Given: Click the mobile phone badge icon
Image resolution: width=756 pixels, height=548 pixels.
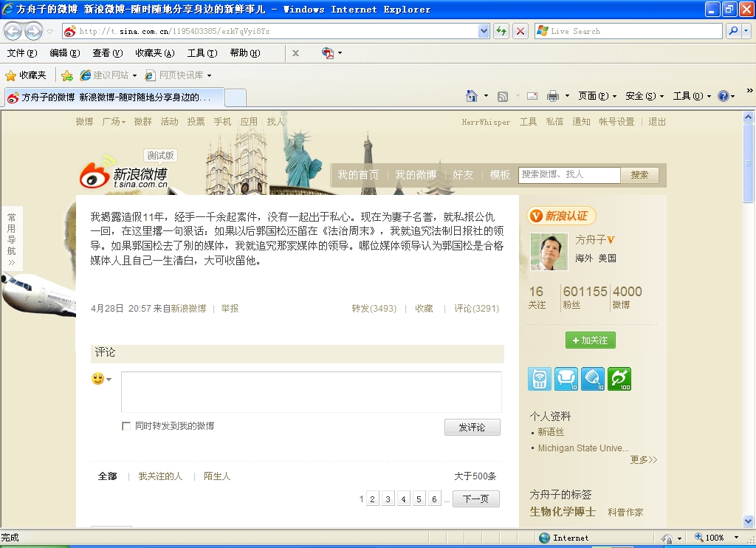Looking at the screenshot, I should pos(539,379).
